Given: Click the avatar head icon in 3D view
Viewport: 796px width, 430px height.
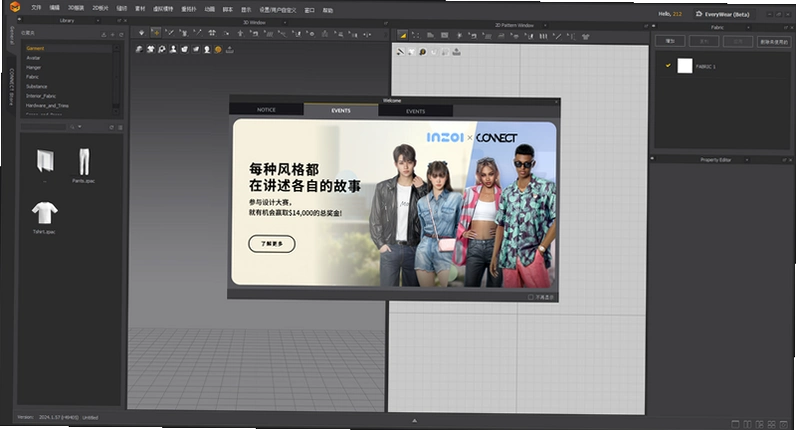Looking at the screenshot, I should point(207,49).
